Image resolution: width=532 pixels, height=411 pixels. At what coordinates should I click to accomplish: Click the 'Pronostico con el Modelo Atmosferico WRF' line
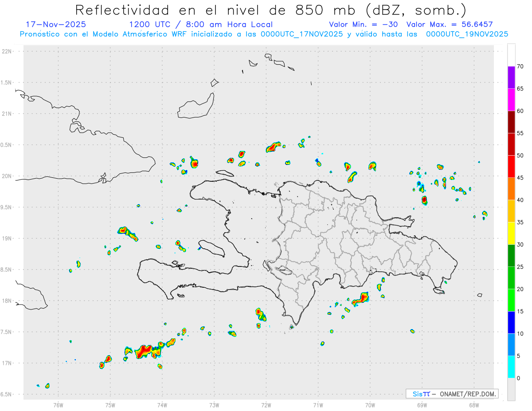click(264, 34)
